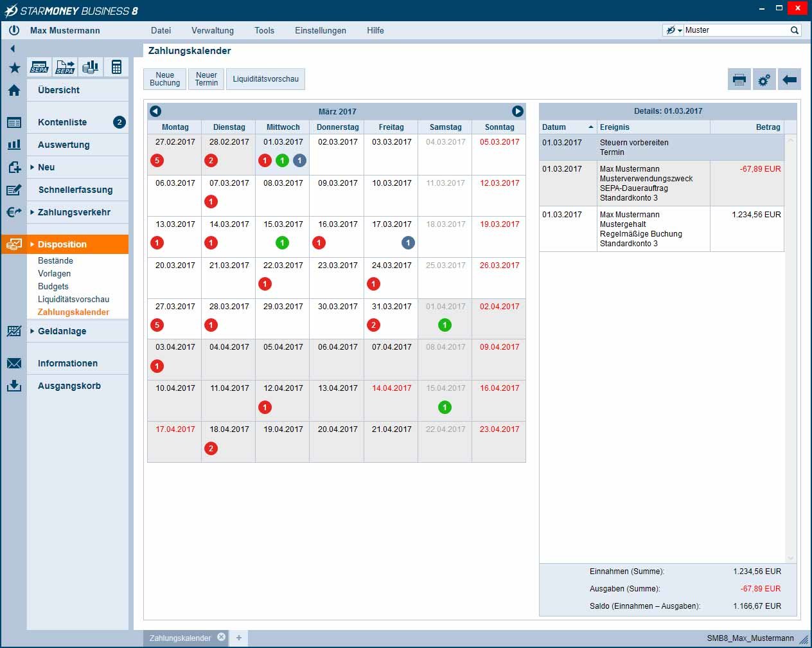
Task: Open the envelope information icon
Action: [14, 363]
